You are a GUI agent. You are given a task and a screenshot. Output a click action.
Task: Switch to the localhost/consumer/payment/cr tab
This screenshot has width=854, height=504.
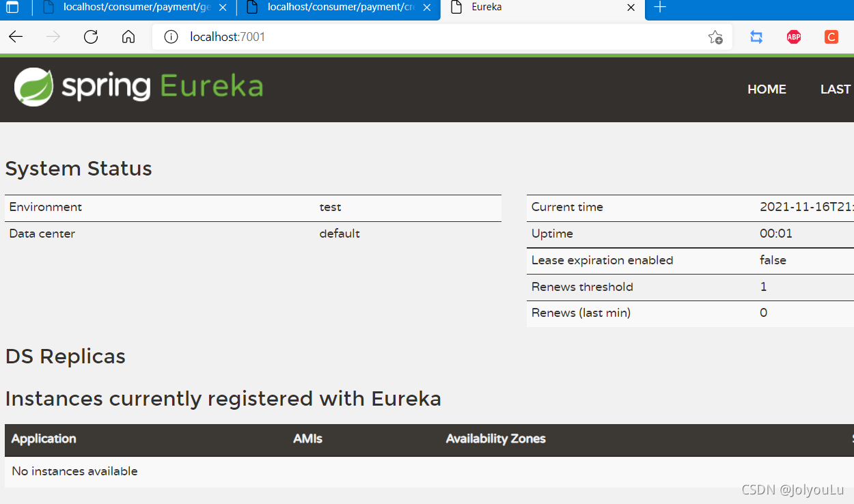click(x=340, y=8)
